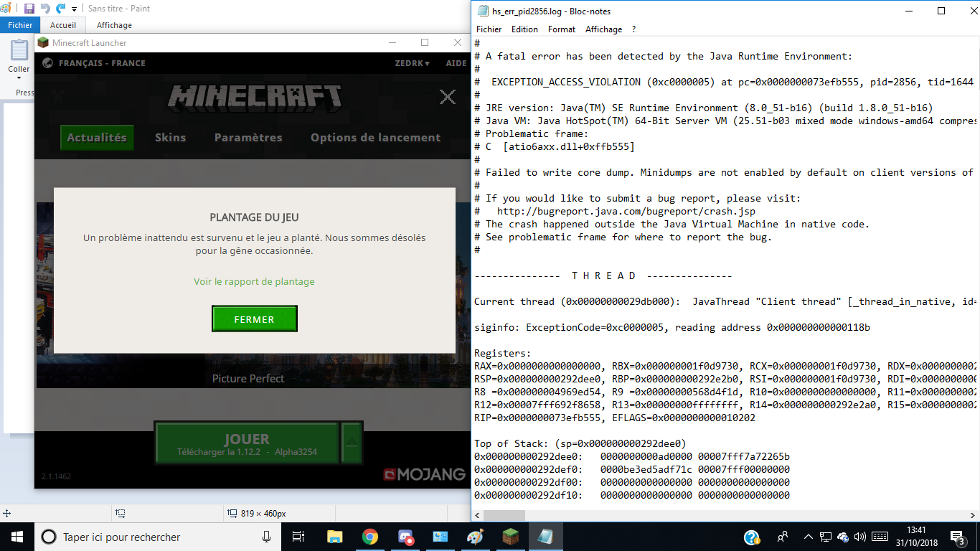
Task: Click the Picture Perfect news caption
Action: pos(248,379)
